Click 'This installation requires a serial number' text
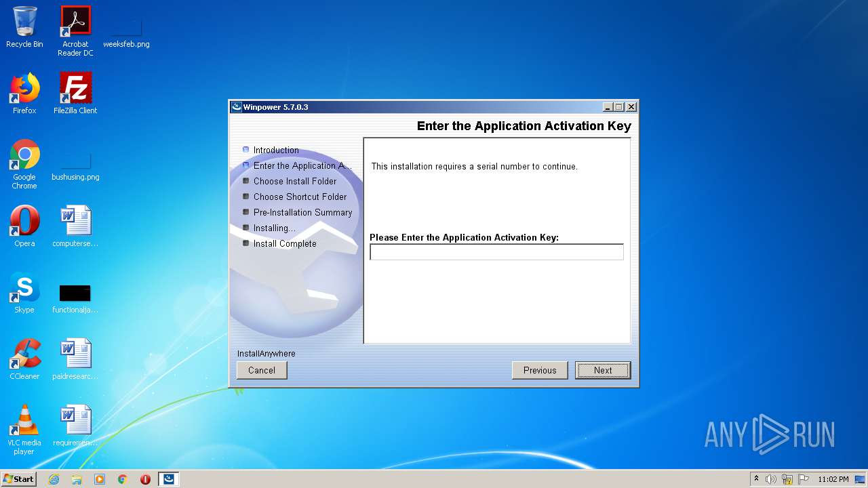This screenshot has height=488, width=868. [475, 167]
